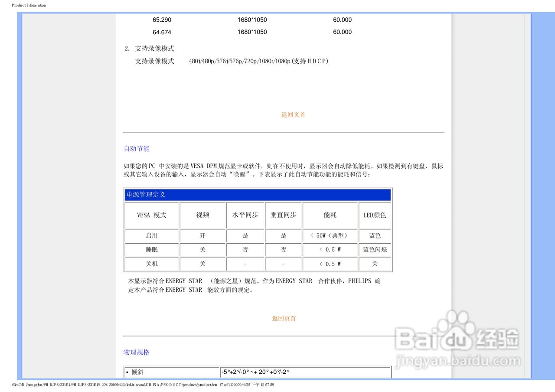Click the 垂直同步 column header
This screenshot has width=555, height=392.
click(x=283, y=215)
